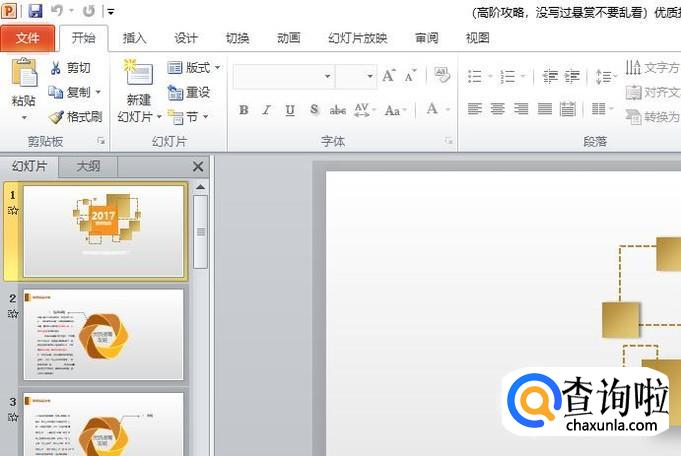Image resolution: width=681 pixels, height=456 pixels.
Task: Select slide 2 thumbnail in slide panel
Action: (103, 334)
